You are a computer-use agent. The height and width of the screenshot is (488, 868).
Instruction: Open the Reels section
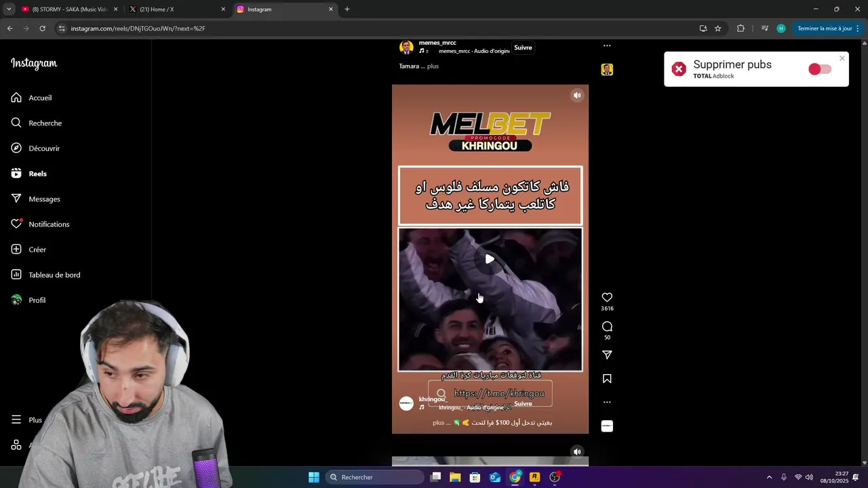tap(29, 174)
